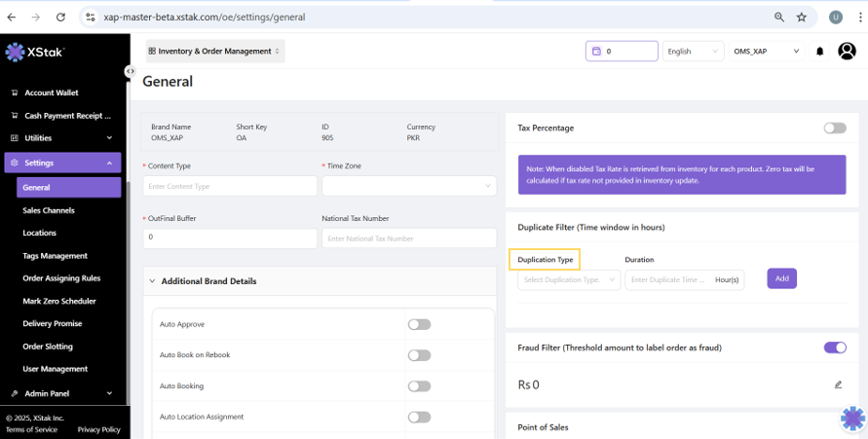Reload the page using the browser refresh icon
Image resolution: width=868 pixels, height=439 pixels.
(60, 17)
